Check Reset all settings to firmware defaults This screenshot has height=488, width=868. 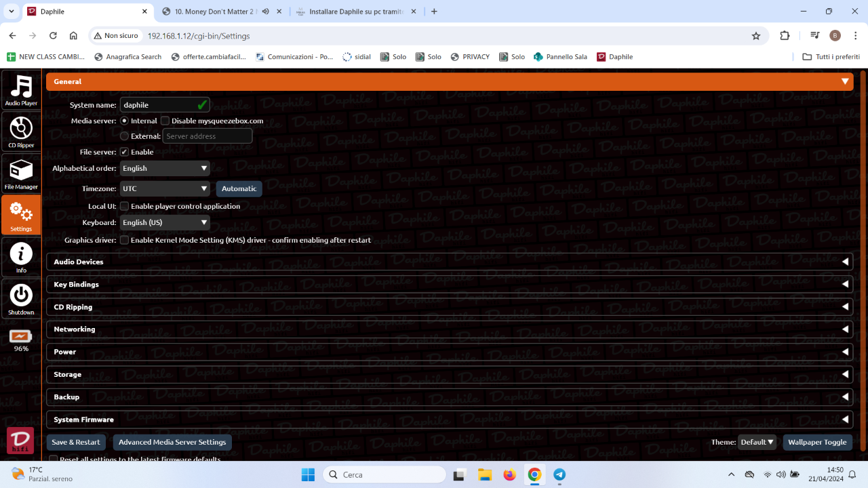53,459
